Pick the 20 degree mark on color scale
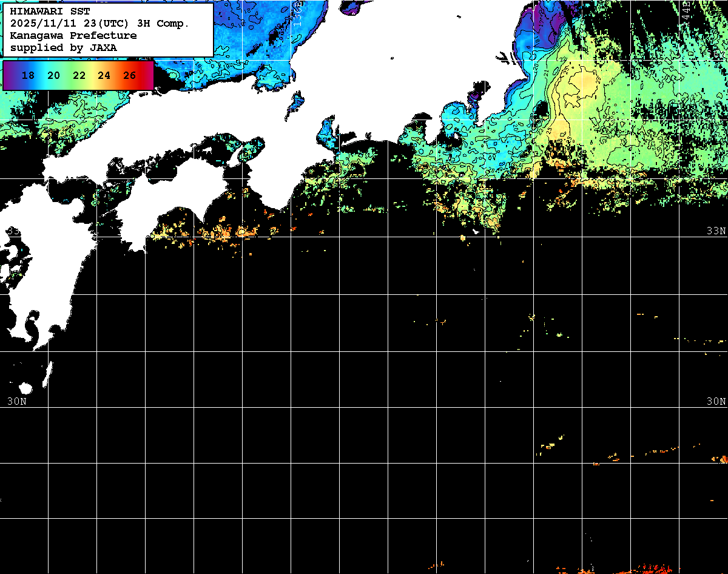The width and height of the screenshot is (728, 574). (53, 75)
